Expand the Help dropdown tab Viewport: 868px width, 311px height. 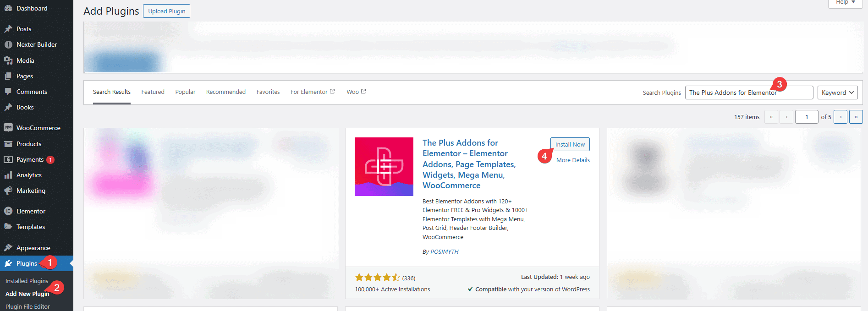point(845,3)
